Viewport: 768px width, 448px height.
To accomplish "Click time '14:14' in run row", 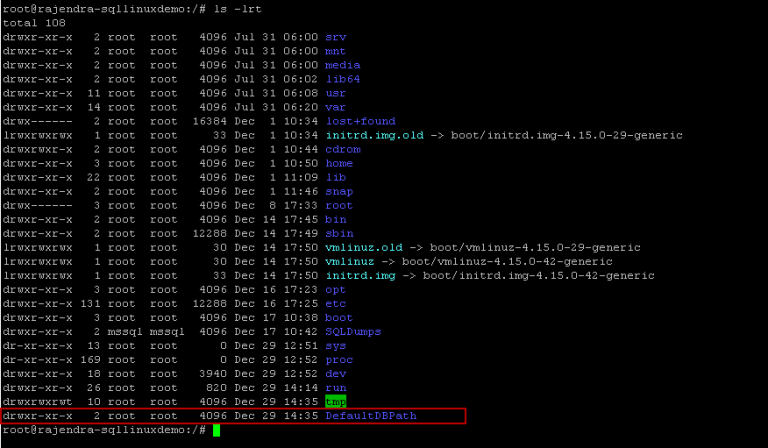I will pos(301,388).
